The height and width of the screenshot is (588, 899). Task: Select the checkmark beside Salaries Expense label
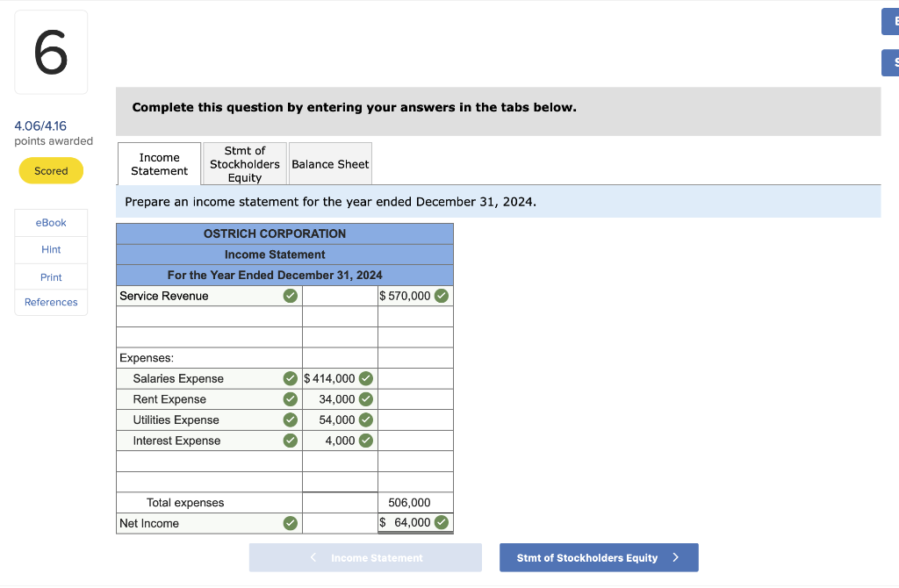tap(290, 378)
